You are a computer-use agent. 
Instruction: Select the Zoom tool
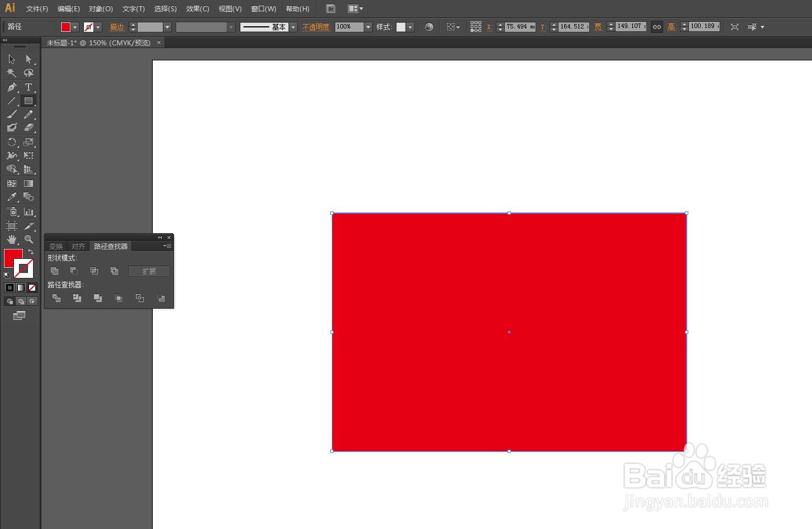pyautogui.click(x=29, y=239)
